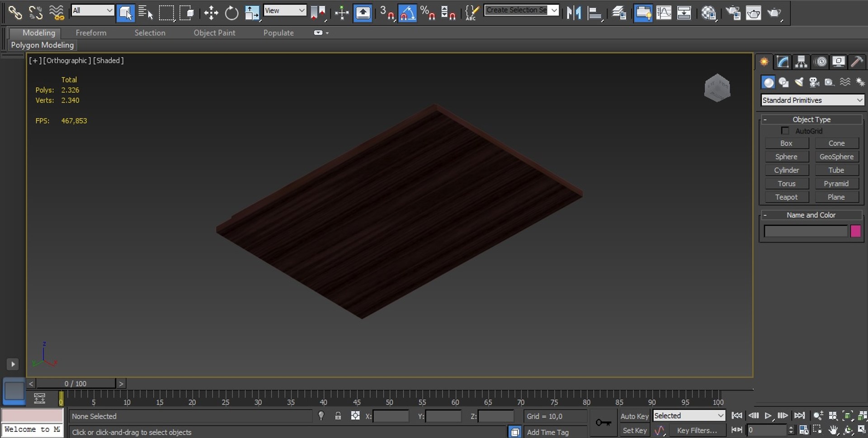Toggle the Angle Snap button
This screenshot has height=438, width=868.
407,13
